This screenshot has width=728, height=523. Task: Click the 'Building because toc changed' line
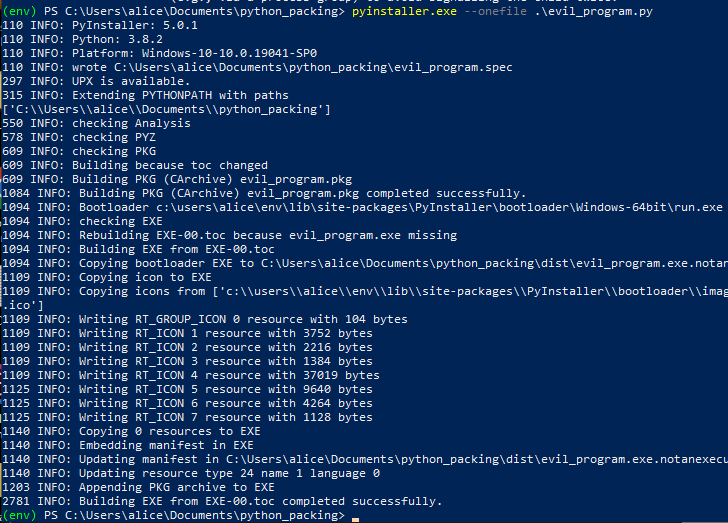[135, 165]
